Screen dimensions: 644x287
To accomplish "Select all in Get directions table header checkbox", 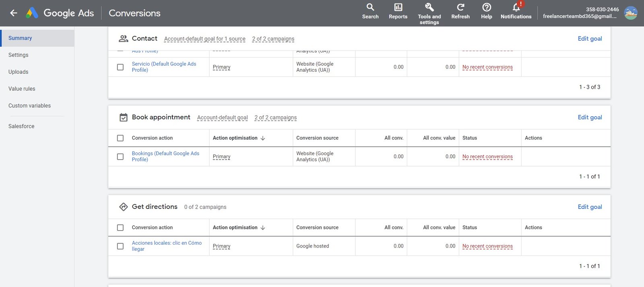I will coord(120,227).
